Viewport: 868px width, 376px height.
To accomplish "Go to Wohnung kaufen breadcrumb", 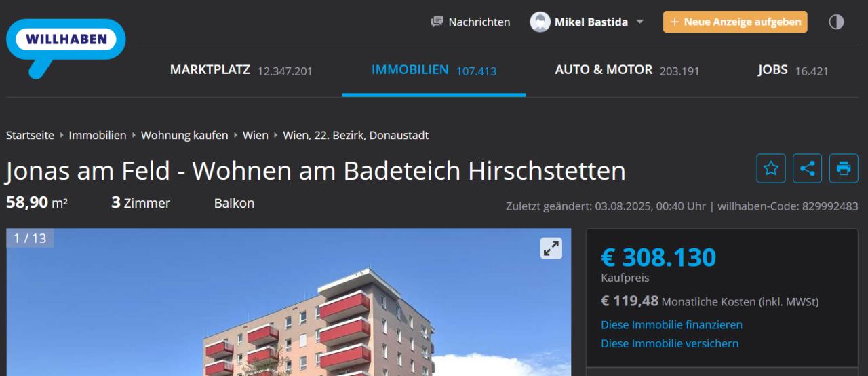I will [x=184, y=135].
